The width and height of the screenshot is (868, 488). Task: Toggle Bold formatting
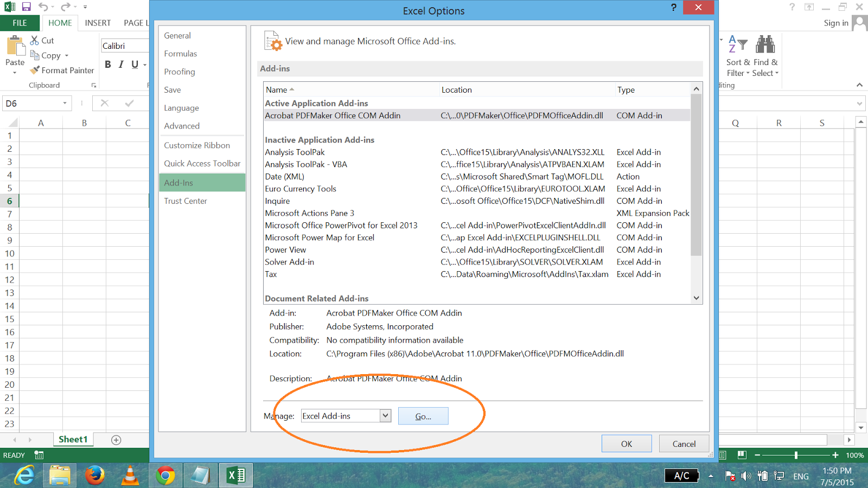[108, 65]
